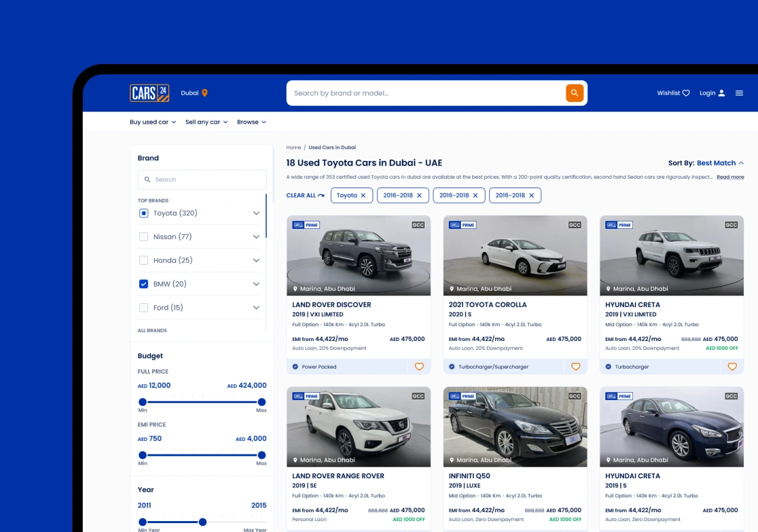
Task: Click the brand list scrollbar
Action: pos(266,216)
